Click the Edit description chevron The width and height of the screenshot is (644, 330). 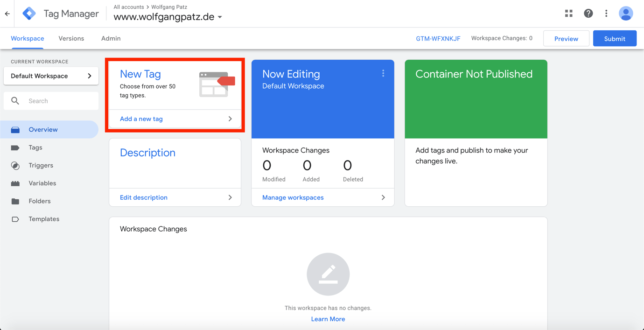pyautogui.click(x=230, y=197)
